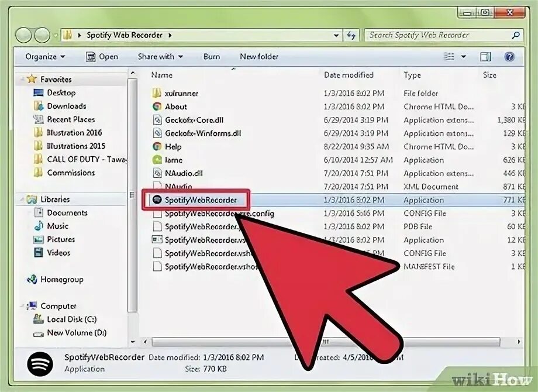Select the Geckofx-Winforms.dll file icon
Viewport: 538px width, 392px height.
[x=157, y=133]
